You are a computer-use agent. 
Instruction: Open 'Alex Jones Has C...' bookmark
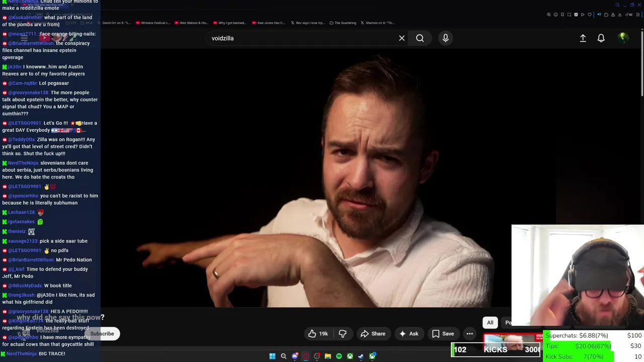coord(269,23)
